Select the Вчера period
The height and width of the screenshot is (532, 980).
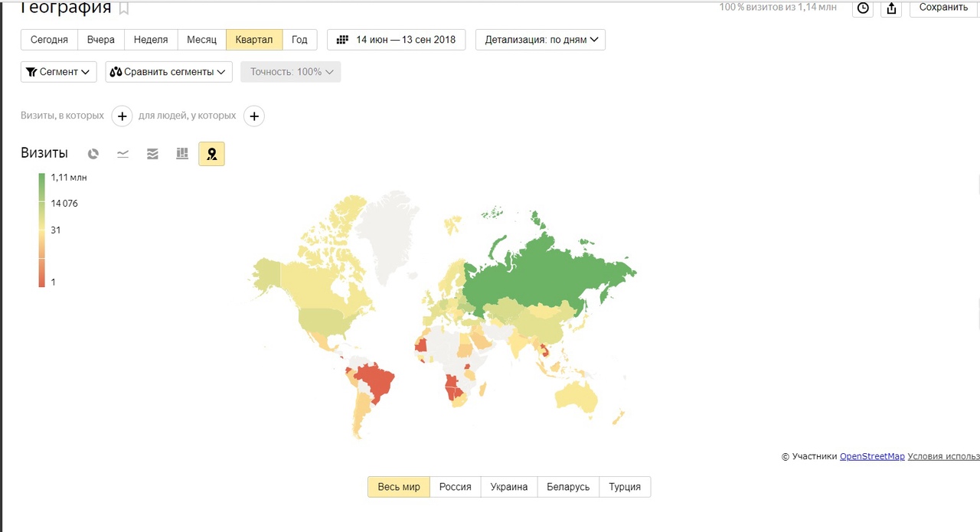click(x=101, y=40)
